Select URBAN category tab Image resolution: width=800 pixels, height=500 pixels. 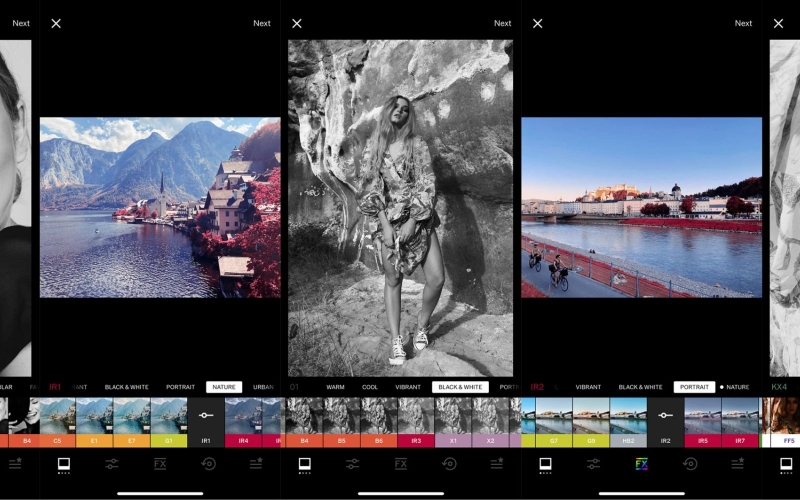264,387
